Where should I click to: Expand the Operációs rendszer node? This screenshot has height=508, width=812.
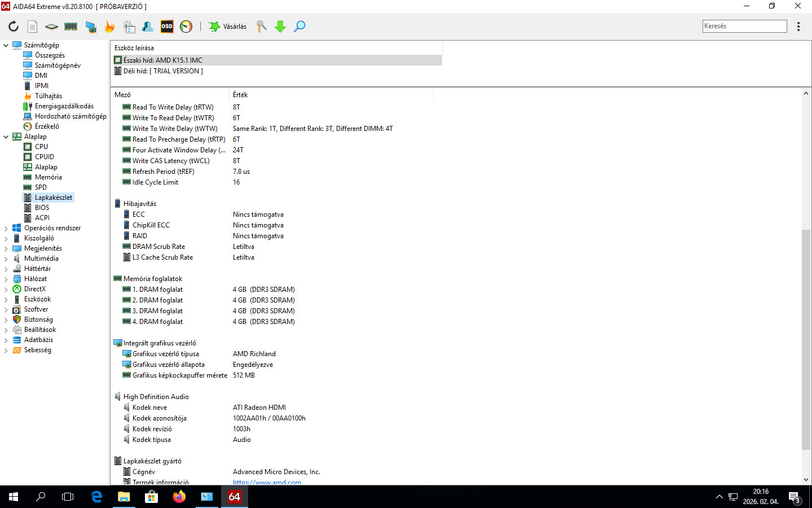(x=6, y=228)
